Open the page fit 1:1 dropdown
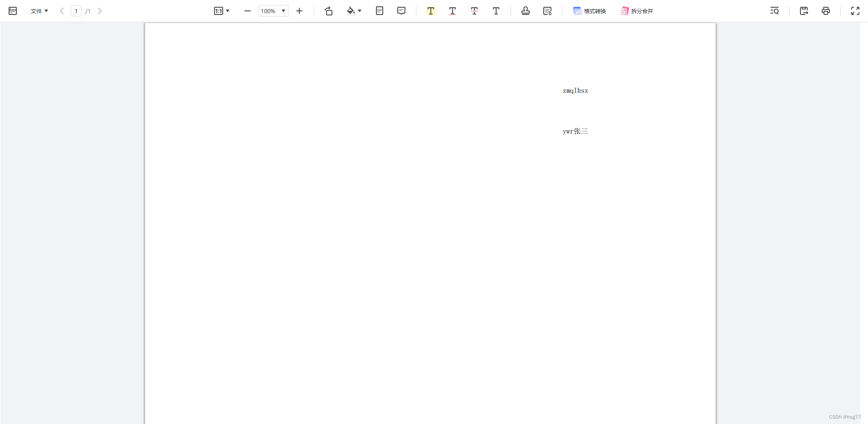Image resolution: width=868 pixels, height=424 pixels. coord(222,10)
